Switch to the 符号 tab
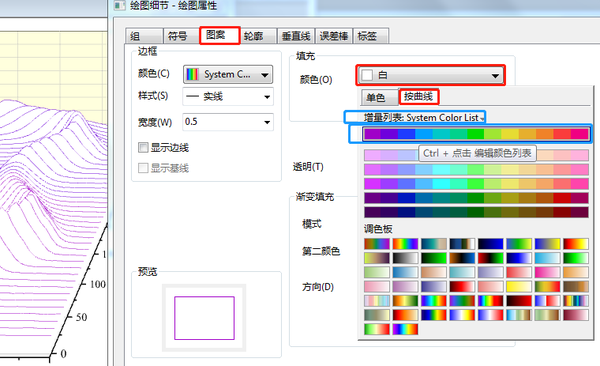Viewport: 600px width, 366px height. tap(178, 36)
